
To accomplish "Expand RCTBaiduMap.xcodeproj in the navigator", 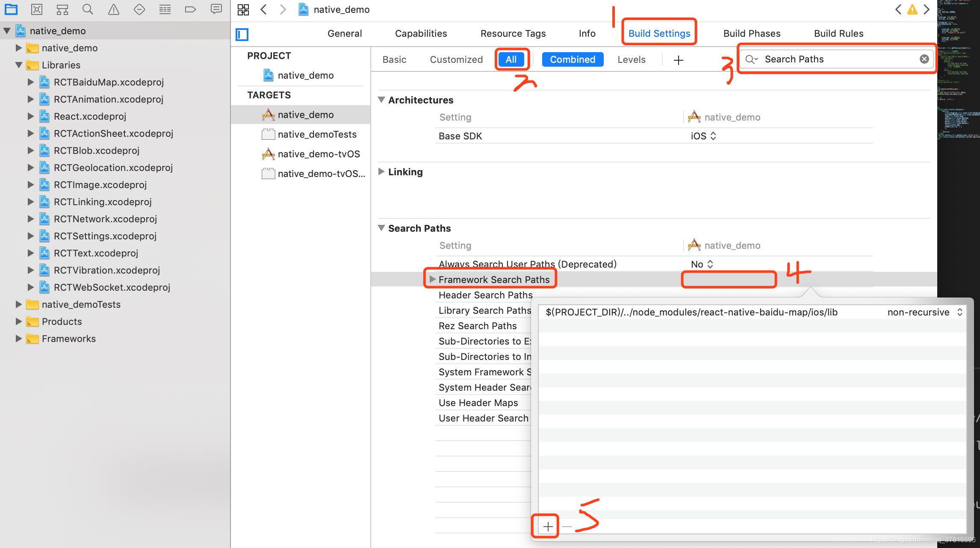I will pos(30,82).
